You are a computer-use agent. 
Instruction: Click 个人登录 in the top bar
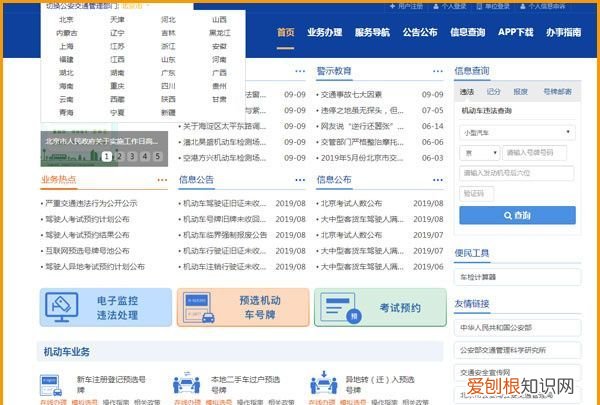pos(450,6)
